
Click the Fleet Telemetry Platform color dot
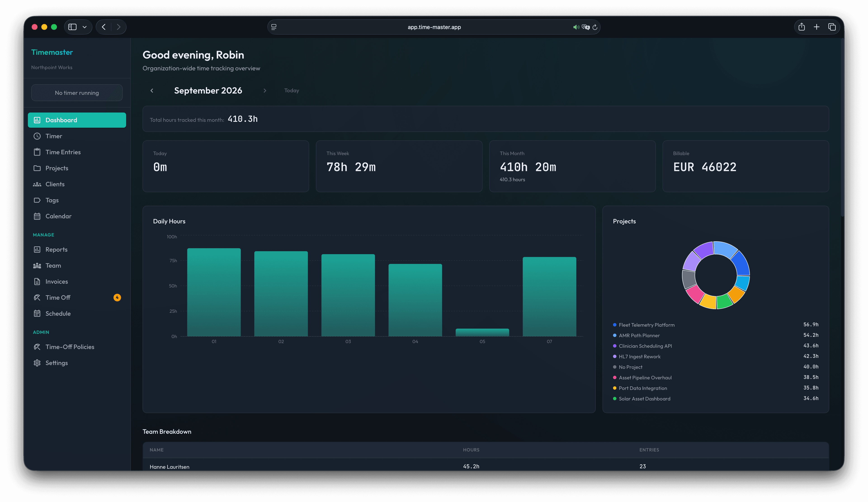[x=614, y=325]
